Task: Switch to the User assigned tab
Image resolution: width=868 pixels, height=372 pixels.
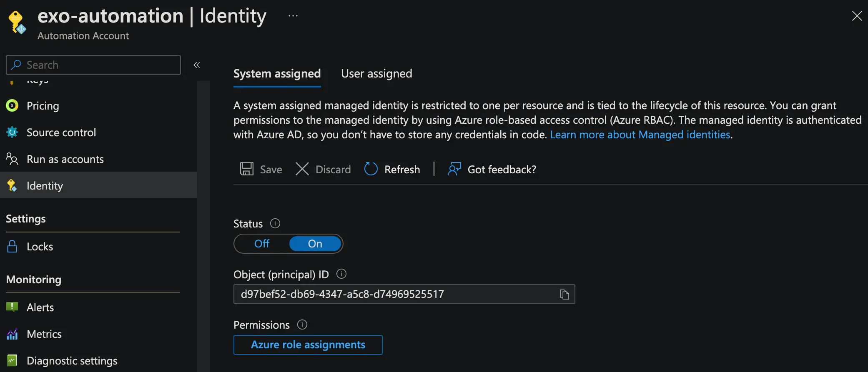Action: [x=376, y=74]
